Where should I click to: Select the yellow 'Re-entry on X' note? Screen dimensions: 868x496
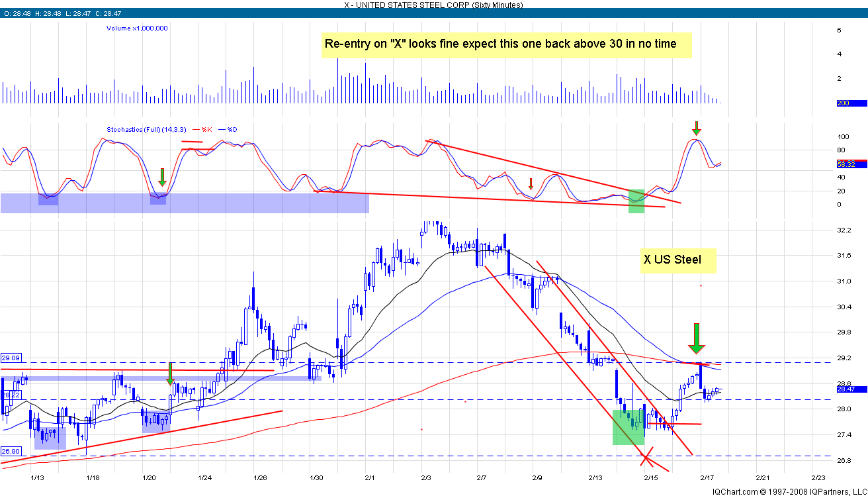point(506,45)
